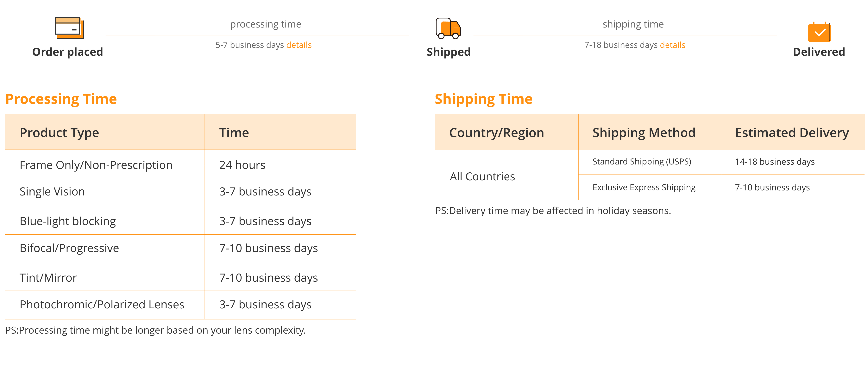868x376 pixels.
Task: Select the Bifocal/Progressive row
Action: (x=180, y=248)
